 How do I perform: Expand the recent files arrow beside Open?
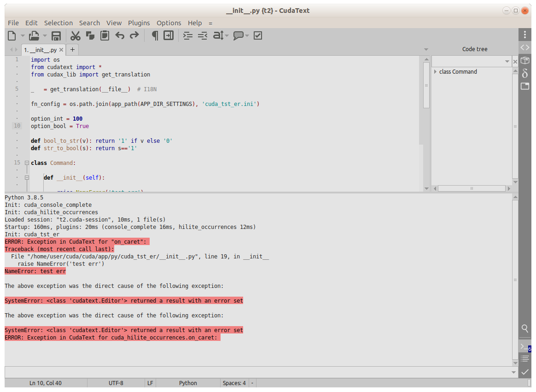(x=45, y=35)
